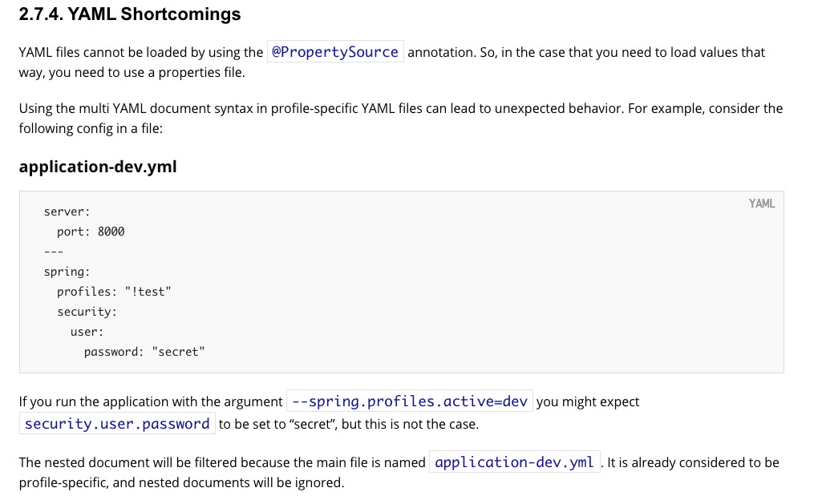
Task: Click the @PropertySource inline code annotation
Action: pyautogui.click(x=335, y=52)
